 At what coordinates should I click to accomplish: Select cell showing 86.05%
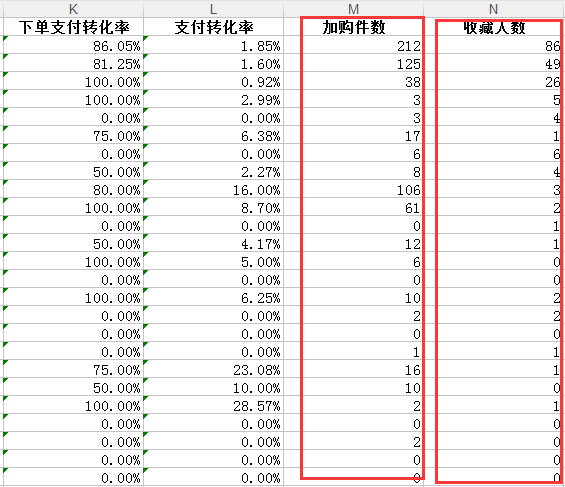pyautogui.click(x=74, y=45)
